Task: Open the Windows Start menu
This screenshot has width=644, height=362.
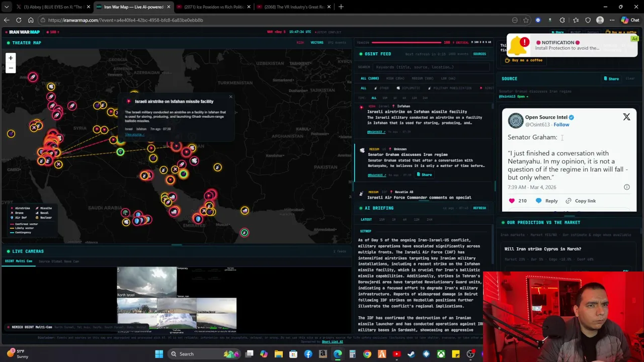Action: (159, 354)
